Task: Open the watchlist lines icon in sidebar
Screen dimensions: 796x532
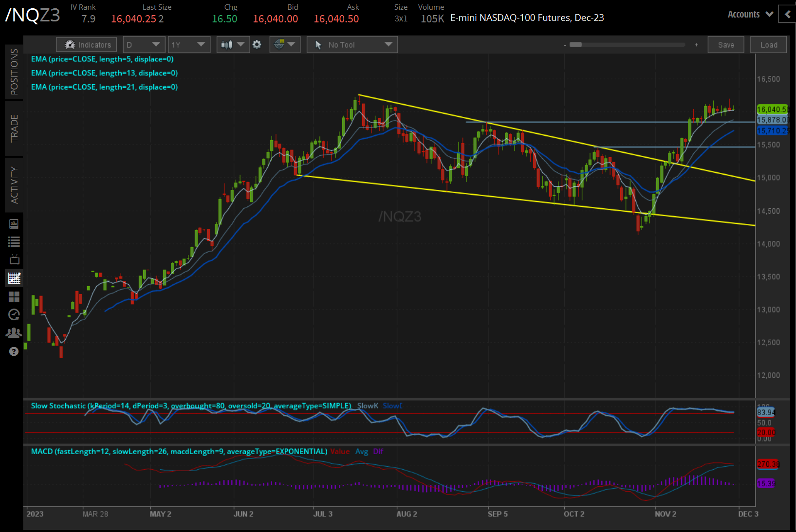Action: coord(14,241)
